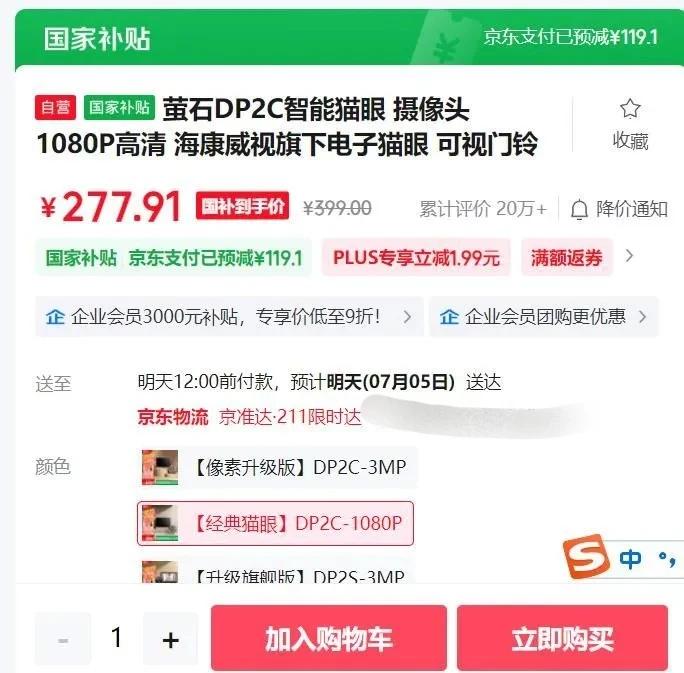Increase quantity with plus button
This screenshot has height=673, width=684.
171,639
